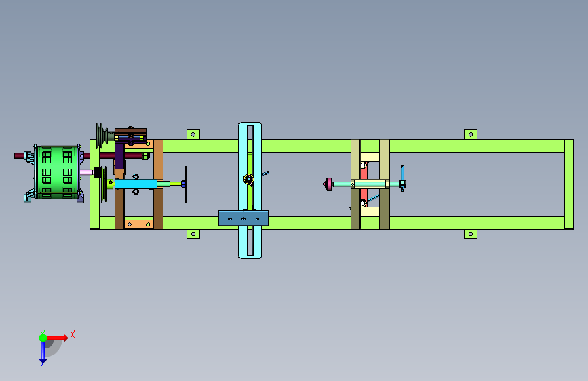Select the thin black vertical disc edge
588x381 pixels.
pos(186,184)
